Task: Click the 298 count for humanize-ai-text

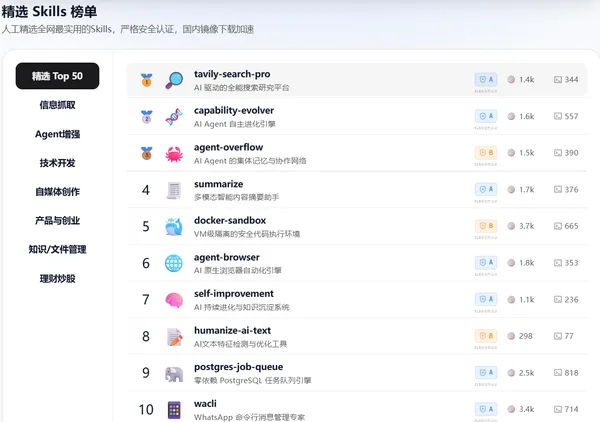Action: [525, 336]
